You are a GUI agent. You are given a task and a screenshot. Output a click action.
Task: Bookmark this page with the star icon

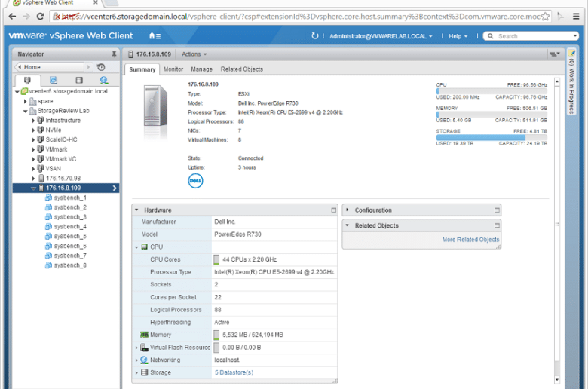coord(545,17)
